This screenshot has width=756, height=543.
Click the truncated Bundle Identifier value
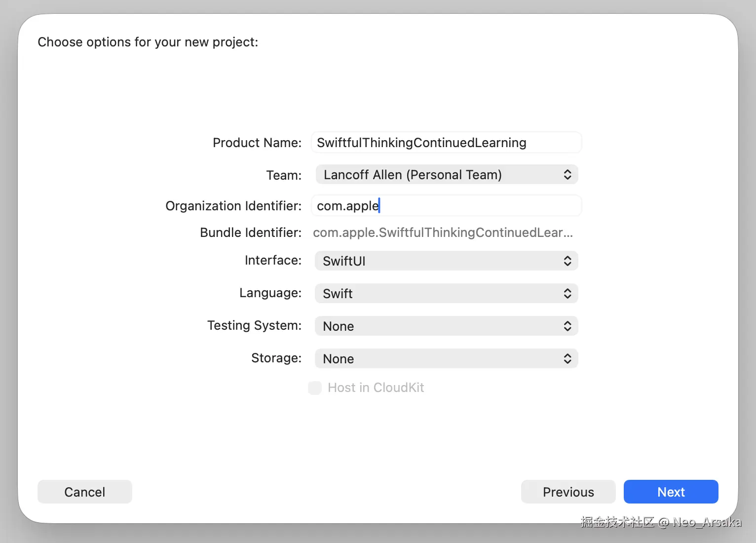click(443, 233)
